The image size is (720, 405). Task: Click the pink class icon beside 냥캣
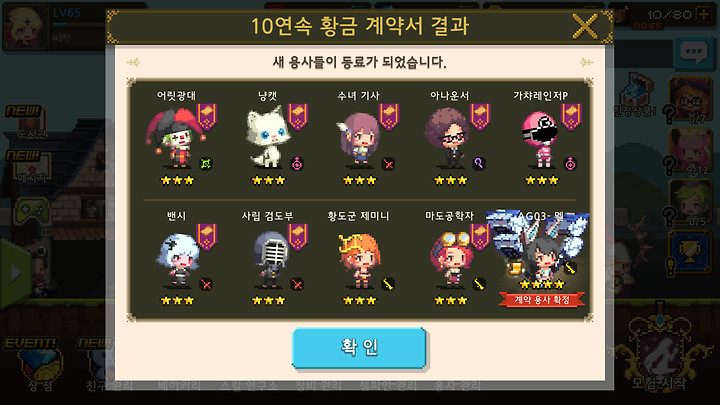[297, 163]
